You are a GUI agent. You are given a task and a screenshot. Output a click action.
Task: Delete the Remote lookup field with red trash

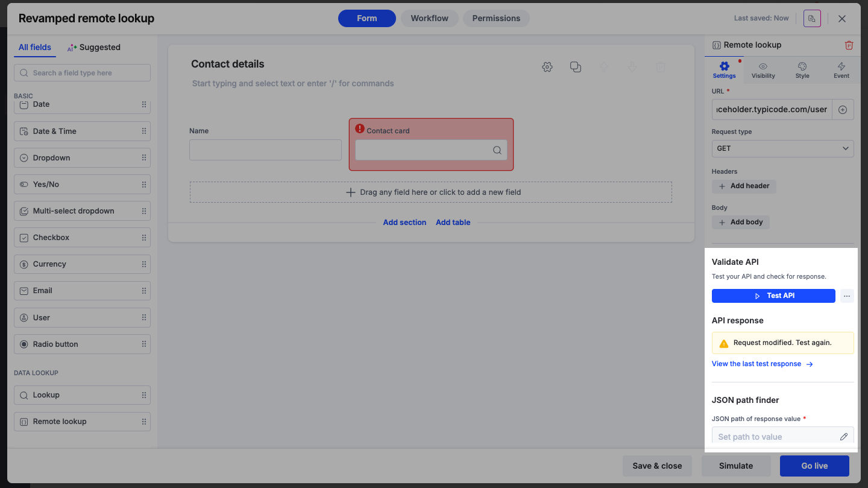[x=849, y=45]
